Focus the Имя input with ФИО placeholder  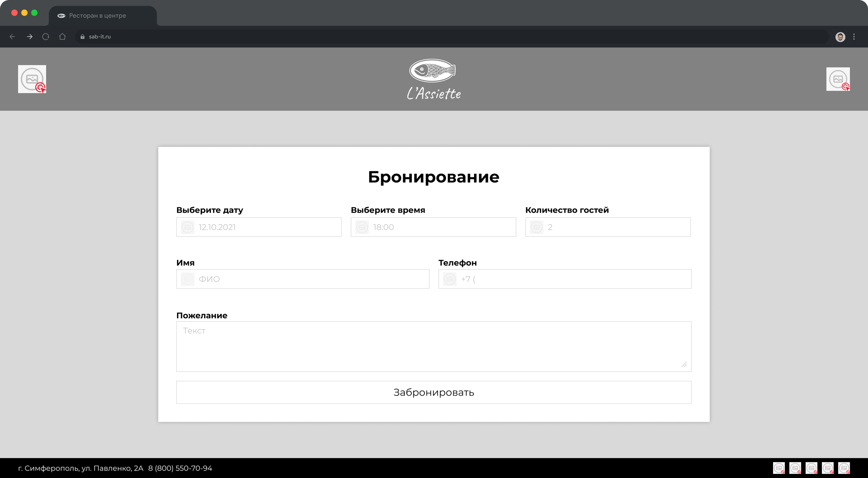302,279
